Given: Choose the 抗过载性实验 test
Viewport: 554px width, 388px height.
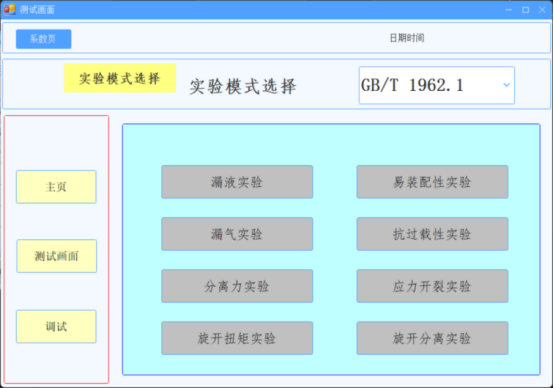Looking at the screenshot, I should coord(432,234).
